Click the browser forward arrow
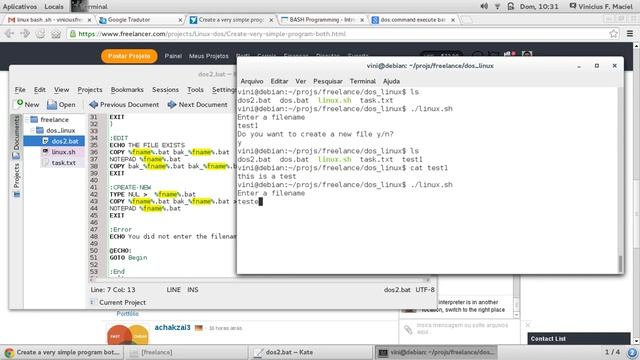 (x=25, y=34)
